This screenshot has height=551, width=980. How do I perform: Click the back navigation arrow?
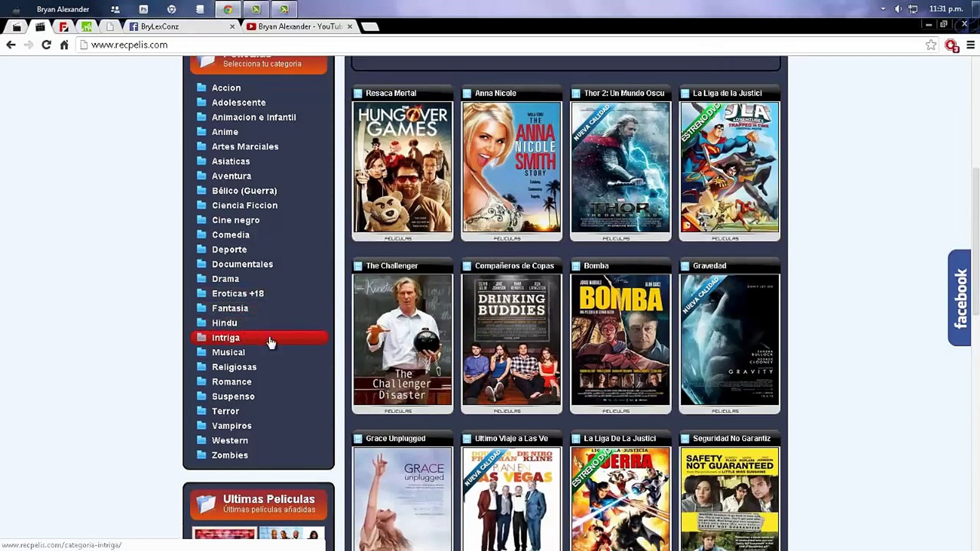pos(11,45)
